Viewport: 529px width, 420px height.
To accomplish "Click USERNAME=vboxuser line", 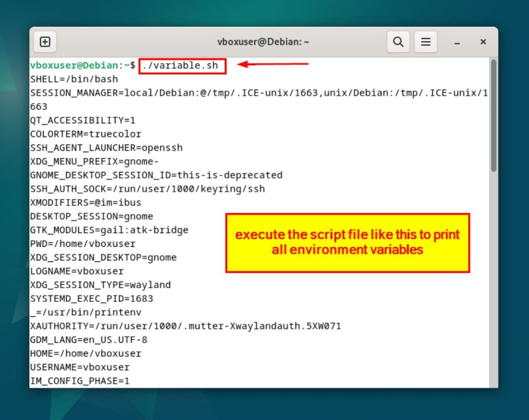I will (80, 367).
